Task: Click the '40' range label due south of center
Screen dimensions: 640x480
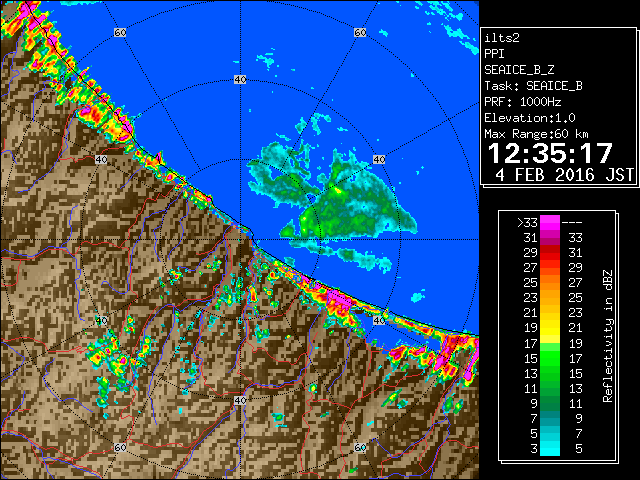Action: tap(240, 400)
